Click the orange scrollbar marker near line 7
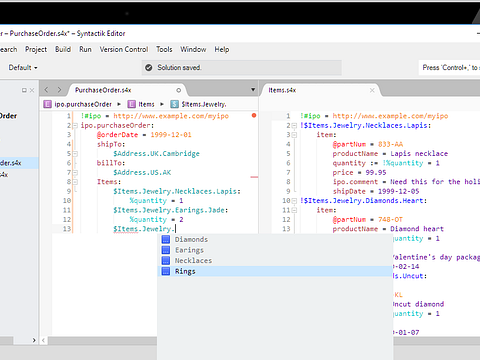This screenshot has height=360, width=480. point(254,177)
